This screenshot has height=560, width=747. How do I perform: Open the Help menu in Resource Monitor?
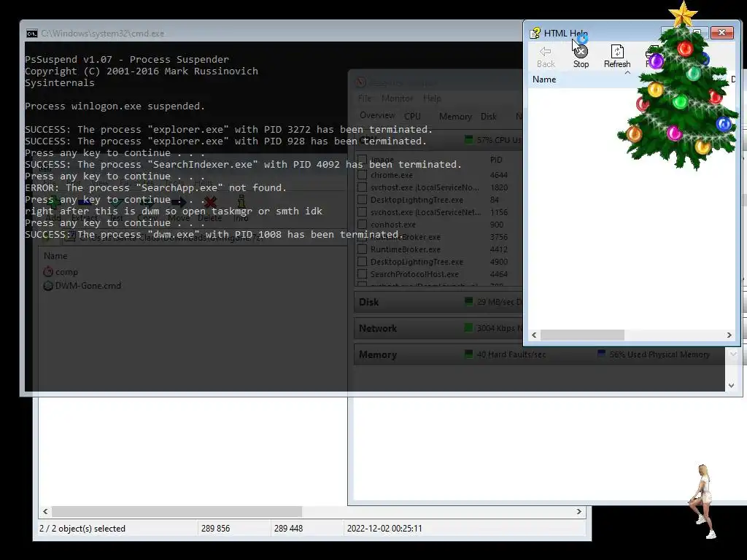(432, 98)
